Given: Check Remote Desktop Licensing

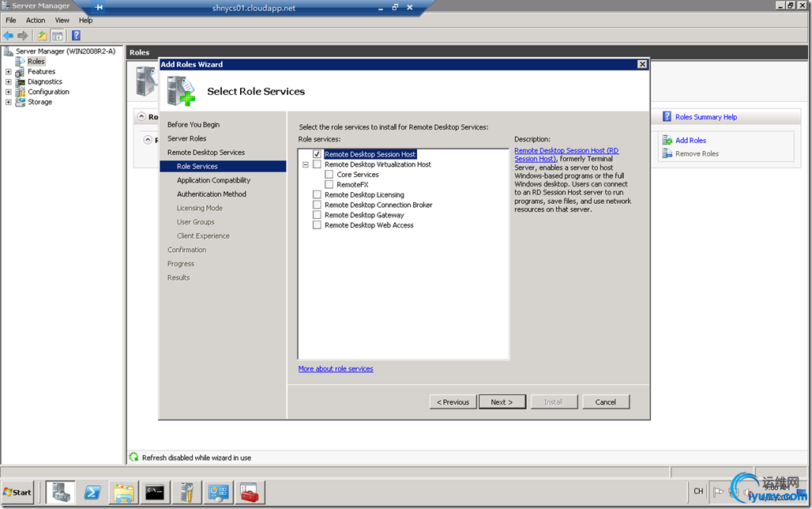Looking at the screenshot, I should coord(317,194).
